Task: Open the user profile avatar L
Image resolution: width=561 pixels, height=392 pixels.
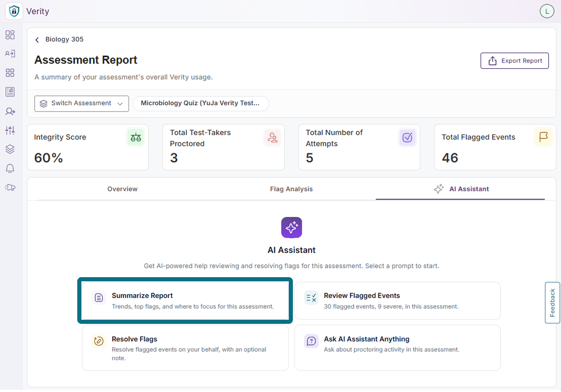Action: click(x=547, y=11)
